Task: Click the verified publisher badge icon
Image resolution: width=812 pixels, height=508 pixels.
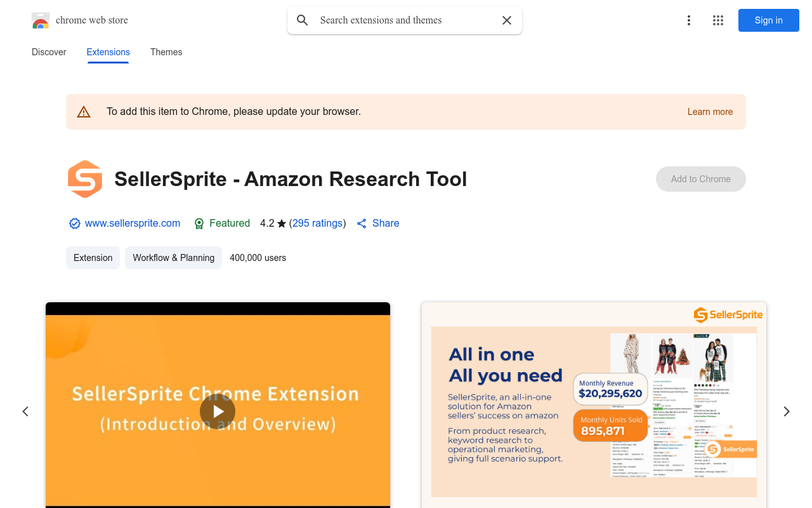Action: coord(75,224)
